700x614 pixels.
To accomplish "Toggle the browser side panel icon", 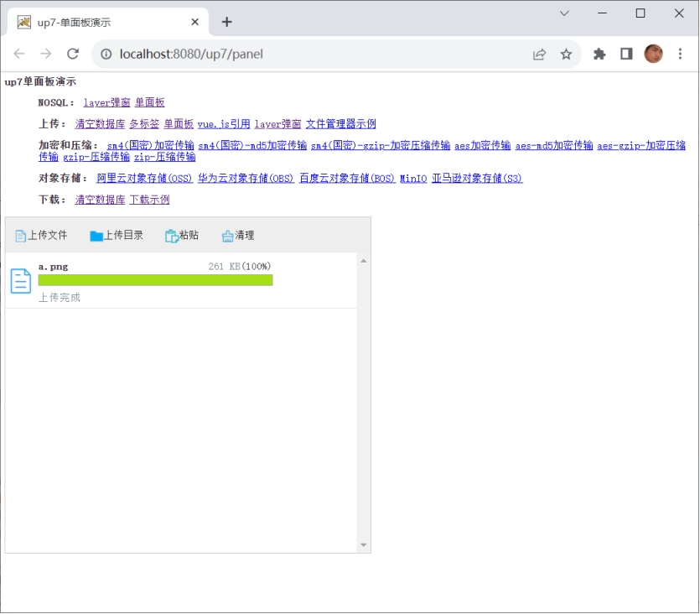I will coord(626,54).
